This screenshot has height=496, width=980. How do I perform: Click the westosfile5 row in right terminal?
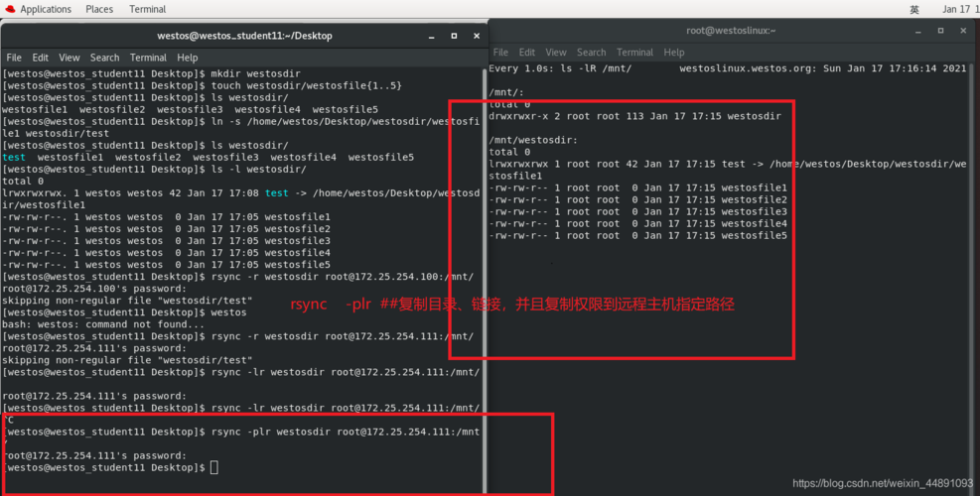coord(638,235)
